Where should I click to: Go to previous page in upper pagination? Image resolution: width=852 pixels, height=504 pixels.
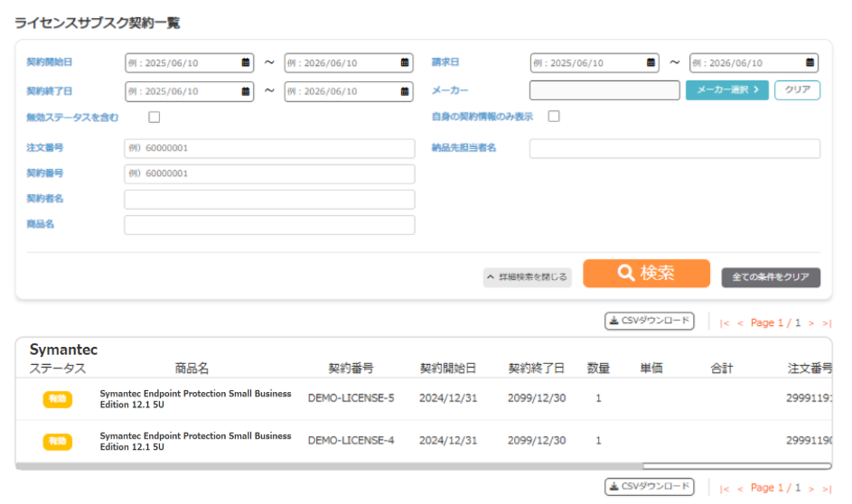pos(740,323)
